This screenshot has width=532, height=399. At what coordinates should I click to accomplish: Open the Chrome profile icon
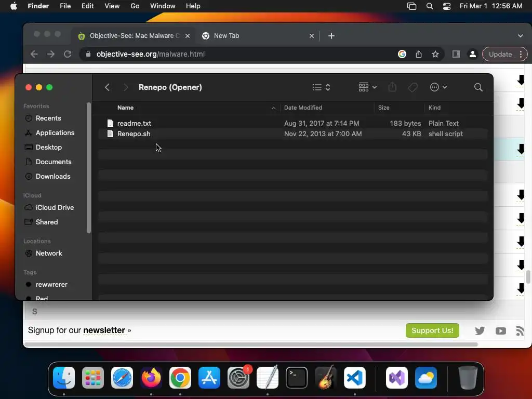pyautogui.click(x=472, y=54)
